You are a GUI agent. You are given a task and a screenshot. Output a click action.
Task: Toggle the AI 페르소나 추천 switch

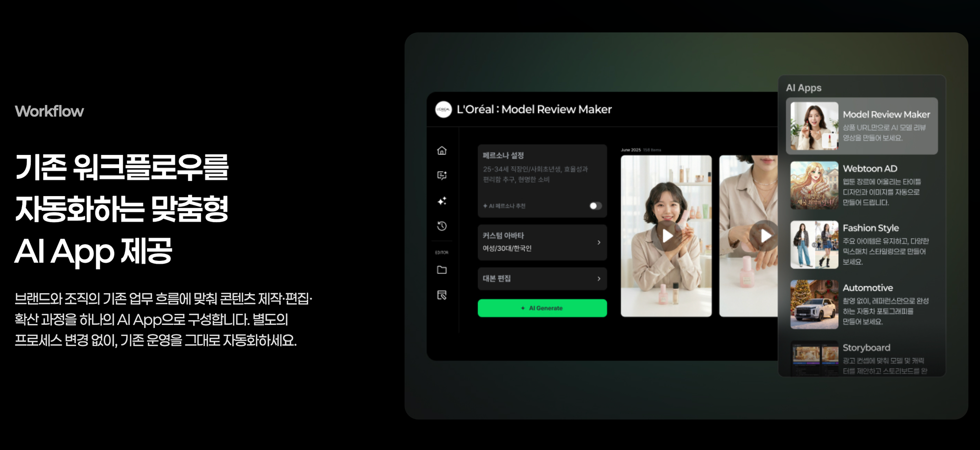click(595, 206)
